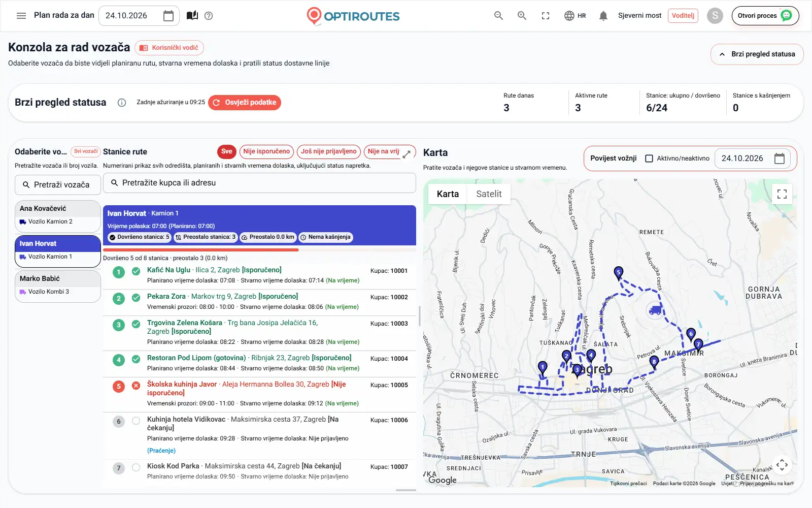Expand the Stanice rute panel
The image size is (812, 508).
(x=407, y=154)
